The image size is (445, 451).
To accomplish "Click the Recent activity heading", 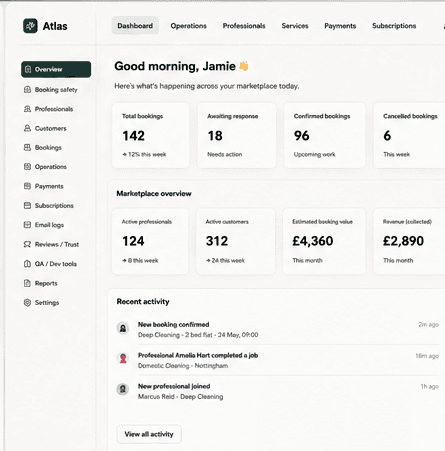I will 143,301.
